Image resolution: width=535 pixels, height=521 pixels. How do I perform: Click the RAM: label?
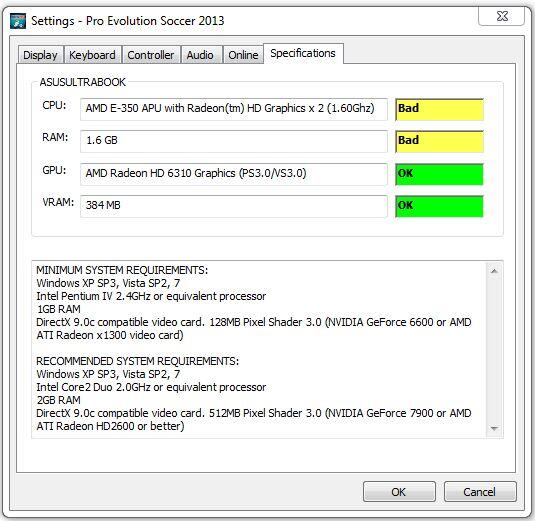[55, 137]
